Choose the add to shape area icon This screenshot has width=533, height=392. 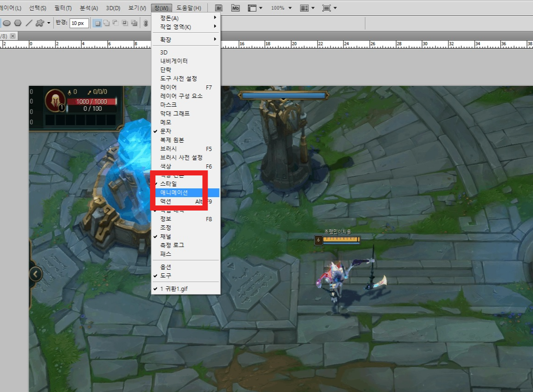click(x=106, y=23)
